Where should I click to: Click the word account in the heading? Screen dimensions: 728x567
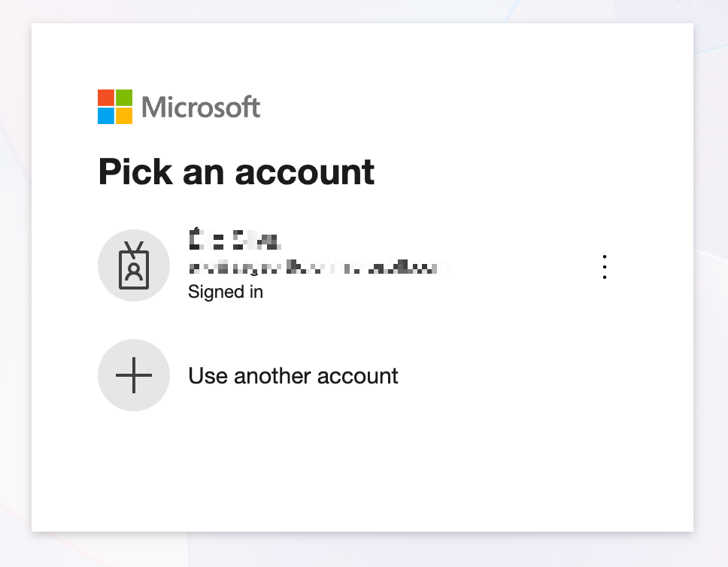click(305, 173)
